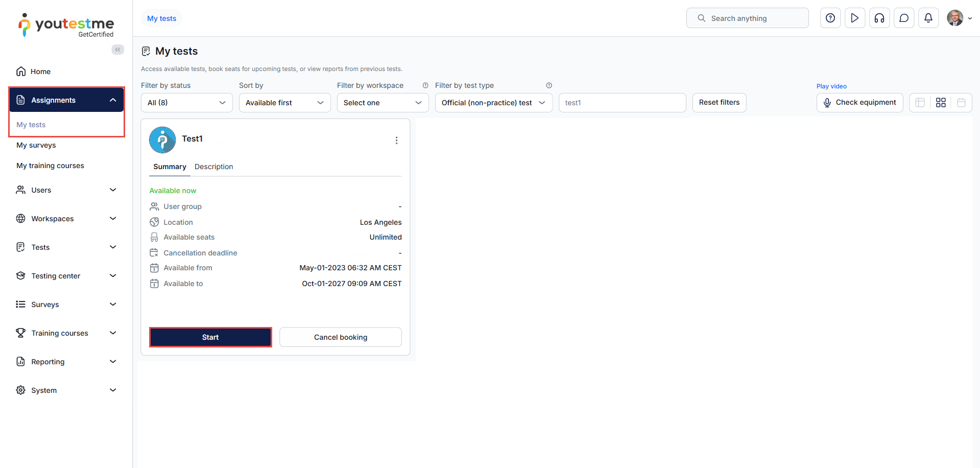980x468 pixels.
Task: Switch to calendar view
Action: coord(961,103)
